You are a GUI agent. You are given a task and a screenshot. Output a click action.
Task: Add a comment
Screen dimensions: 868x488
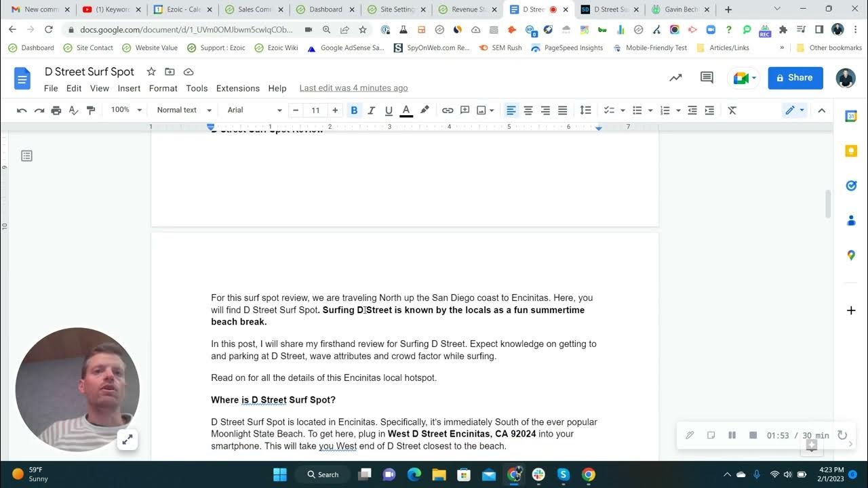[x=465, y=110]
